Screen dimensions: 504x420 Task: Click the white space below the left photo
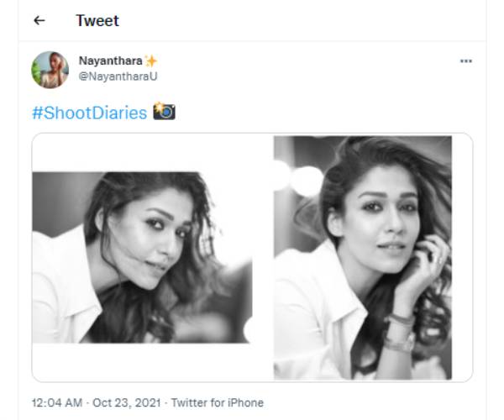pyautogui.click(x=141, y=361)
